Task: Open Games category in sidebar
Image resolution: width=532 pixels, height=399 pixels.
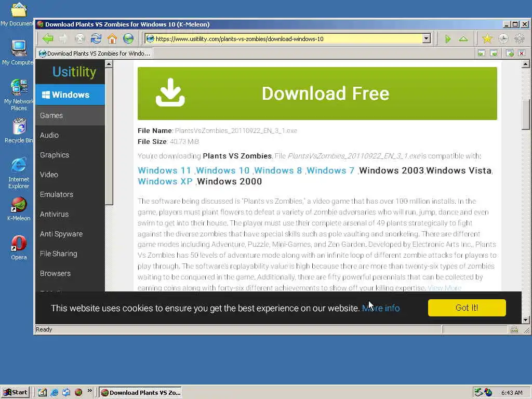Action: 70,115
